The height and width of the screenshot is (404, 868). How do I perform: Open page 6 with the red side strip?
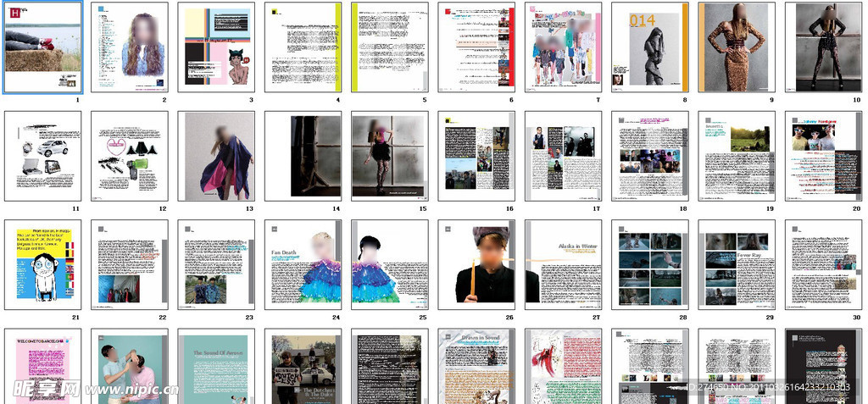click(476, 47)
